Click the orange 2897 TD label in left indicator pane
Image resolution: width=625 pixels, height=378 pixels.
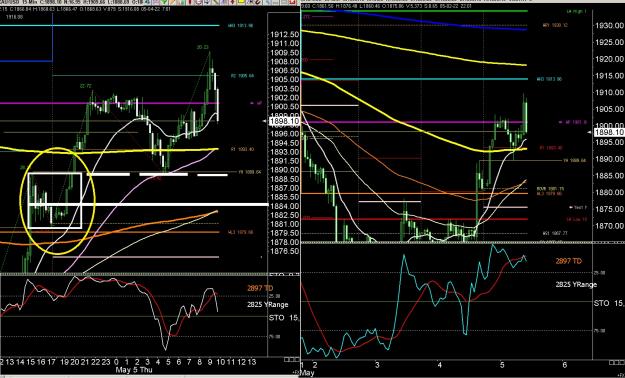click(260, 288)
